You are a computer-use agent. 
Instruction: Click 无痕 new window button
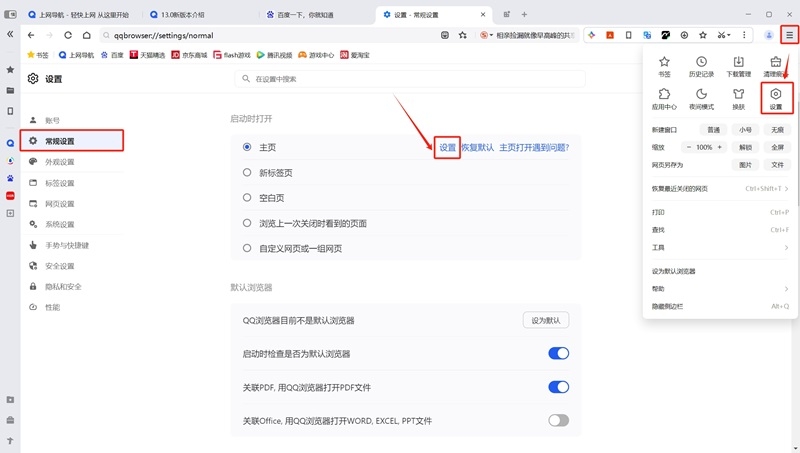pos(777,130)
